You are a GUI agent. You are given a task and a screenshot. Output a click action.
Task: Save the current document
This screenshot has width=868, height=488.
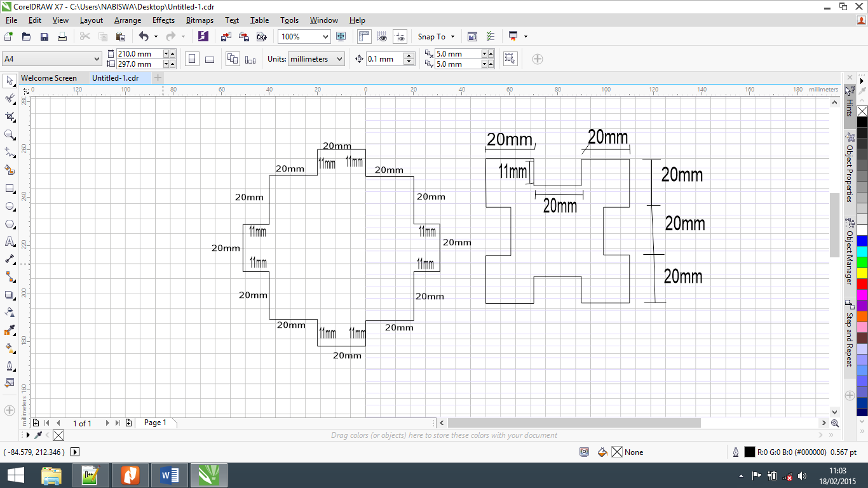point(44,37)
